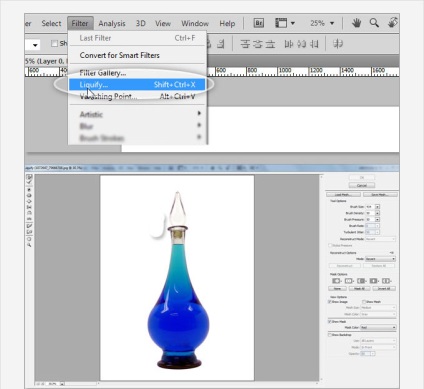This screenshot has width=424, height=389.
Task: Expand the Blur filter submenu
Action: pyautogui.click(x=137, y=126)
